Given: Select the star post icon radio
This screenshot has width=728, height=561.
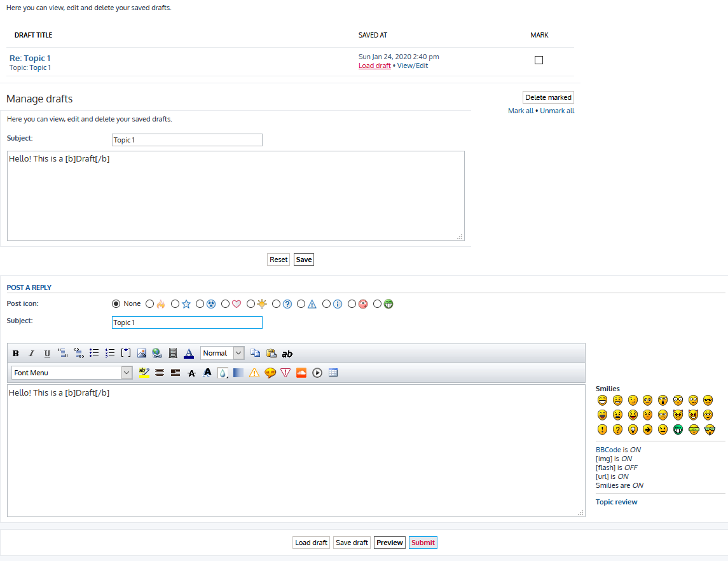Looking at the screenshot, I should 175,304.
